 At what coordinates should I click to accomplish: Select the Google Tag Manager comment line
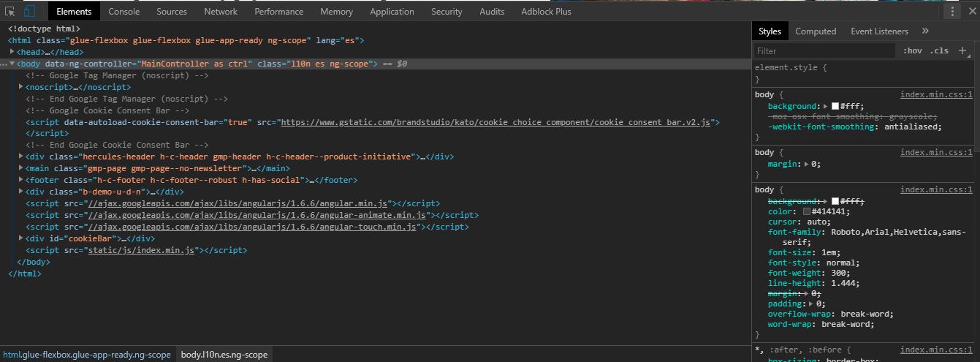coord(117,75)
